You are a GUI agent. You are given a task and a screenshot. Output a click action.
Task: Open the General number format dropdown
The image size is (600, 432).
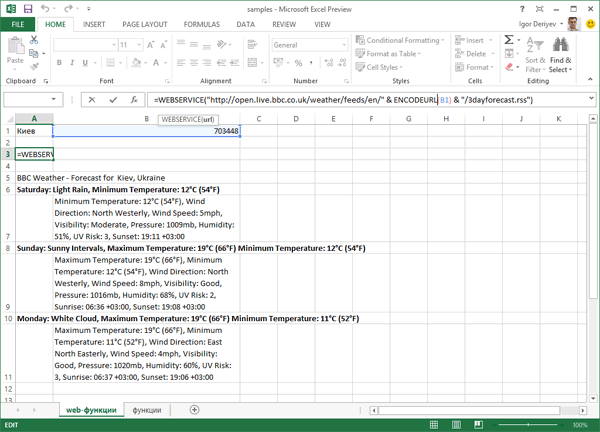click(344, 45)
